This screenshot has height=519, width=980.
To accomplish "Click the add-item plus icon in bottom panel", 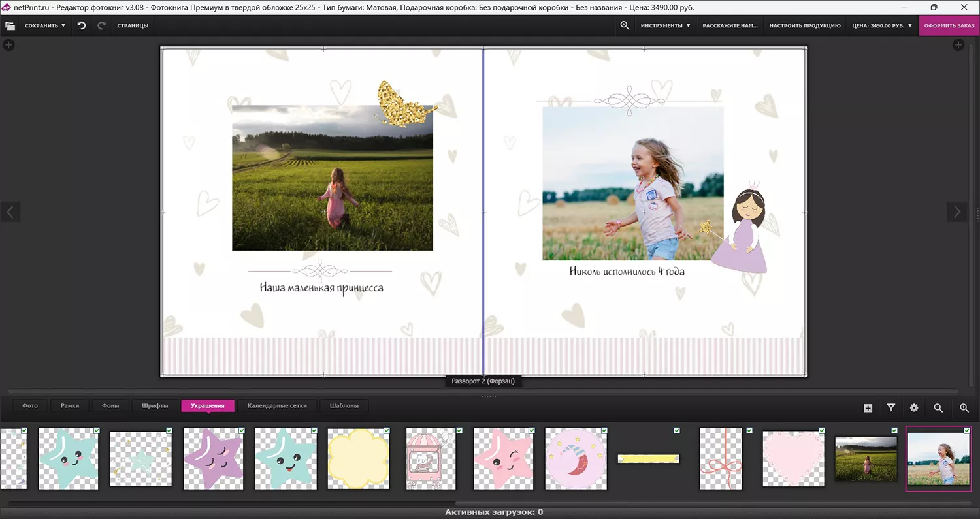I will coord(868,408).
